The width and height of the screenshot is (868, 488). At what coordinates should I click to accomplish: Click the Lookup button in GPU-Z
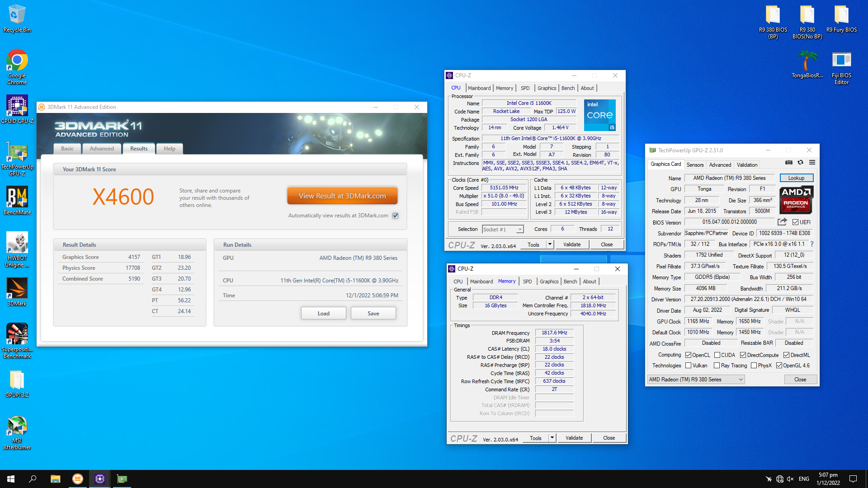[797, 178]
